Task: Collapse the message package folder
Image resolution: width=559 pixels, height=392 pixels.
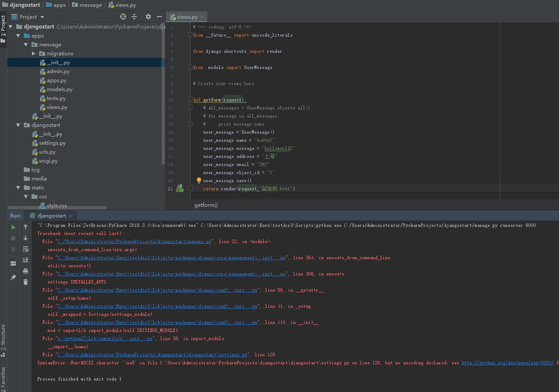Action: (x=26, y=45)
